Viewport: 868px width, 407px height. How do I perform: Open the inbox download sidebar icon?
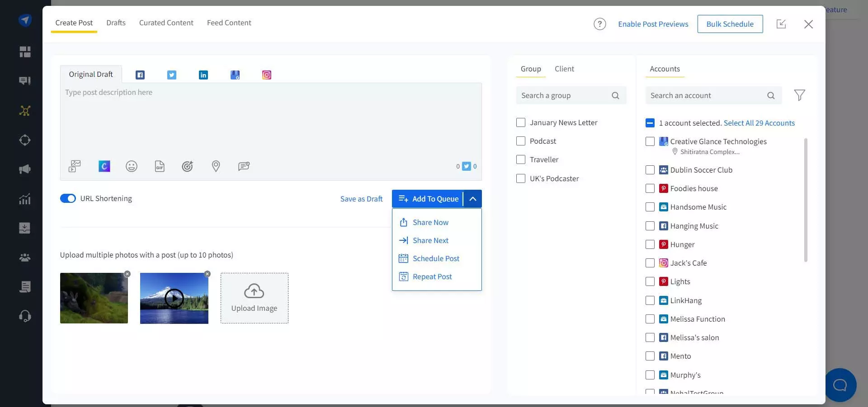(x=25, y=228)
